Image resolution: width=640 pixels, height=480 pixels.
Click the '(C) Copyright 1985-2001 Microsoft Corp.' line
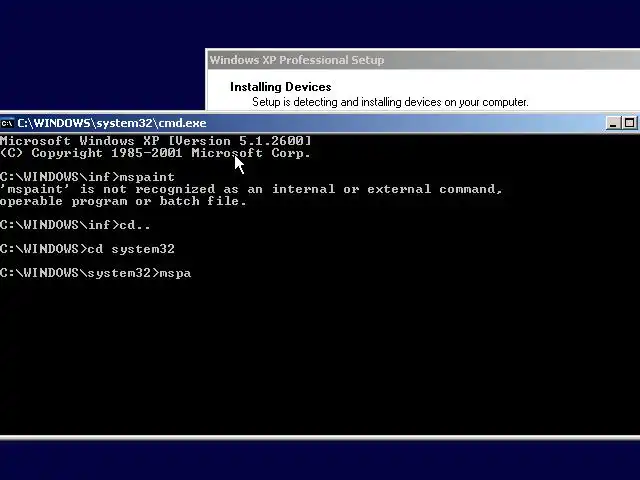[155, 153]
